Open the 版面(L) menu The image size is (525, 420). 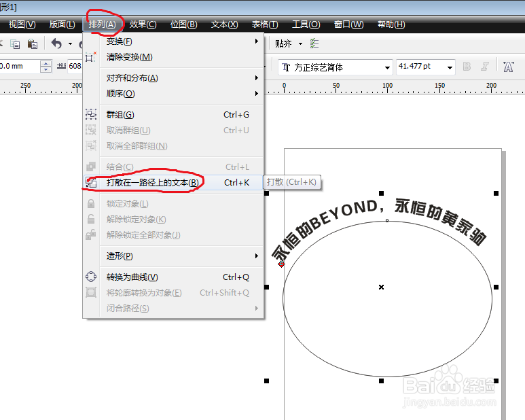tap(62, 24)
